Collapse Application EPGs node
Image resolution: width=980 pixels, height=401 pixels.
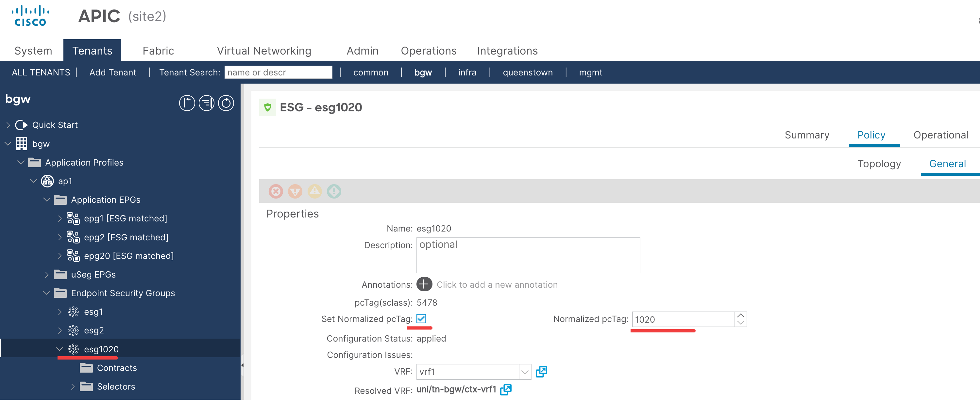click(x=47, y=200)
